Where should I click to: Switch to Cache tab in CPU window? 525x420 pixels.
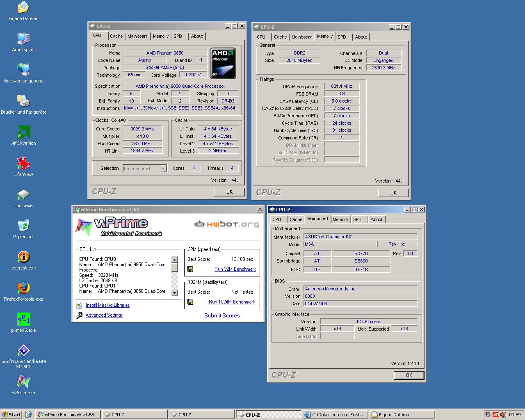pos(116,36)
